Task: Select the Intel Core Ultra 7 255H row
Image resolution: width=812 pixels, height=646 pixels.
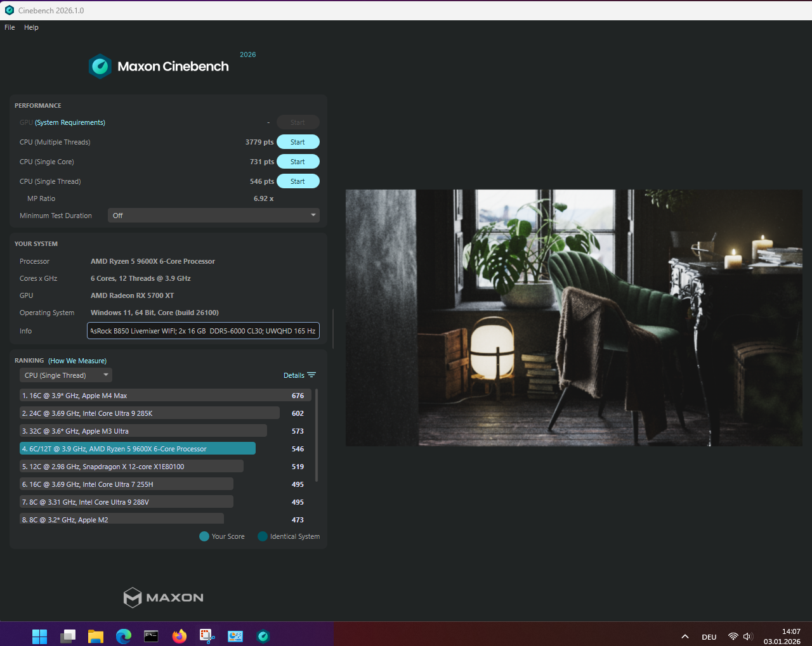Action: click(x=165, y=484)
